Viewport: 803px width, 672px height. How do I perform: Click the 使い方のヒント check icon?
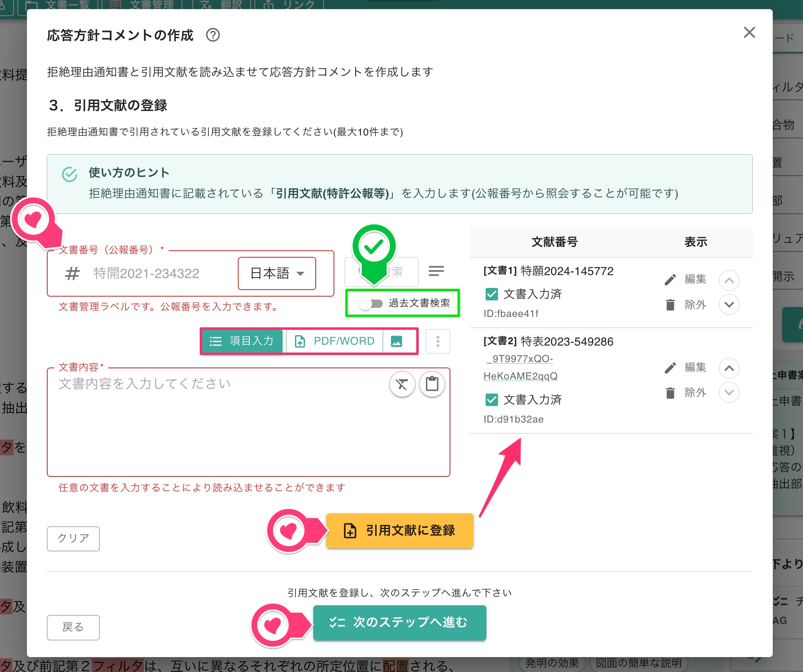[70, 174]
